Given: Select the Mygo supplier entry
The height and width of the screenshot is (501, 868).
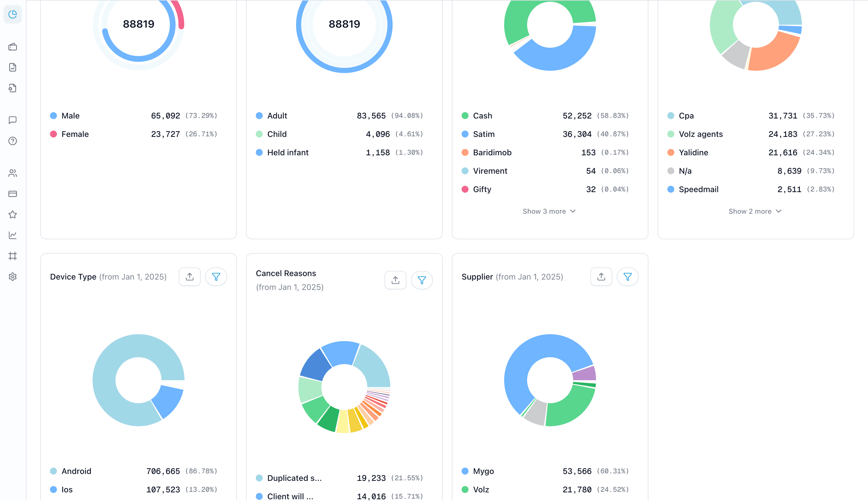Looking at the screenshot, I should click(545, 471).
